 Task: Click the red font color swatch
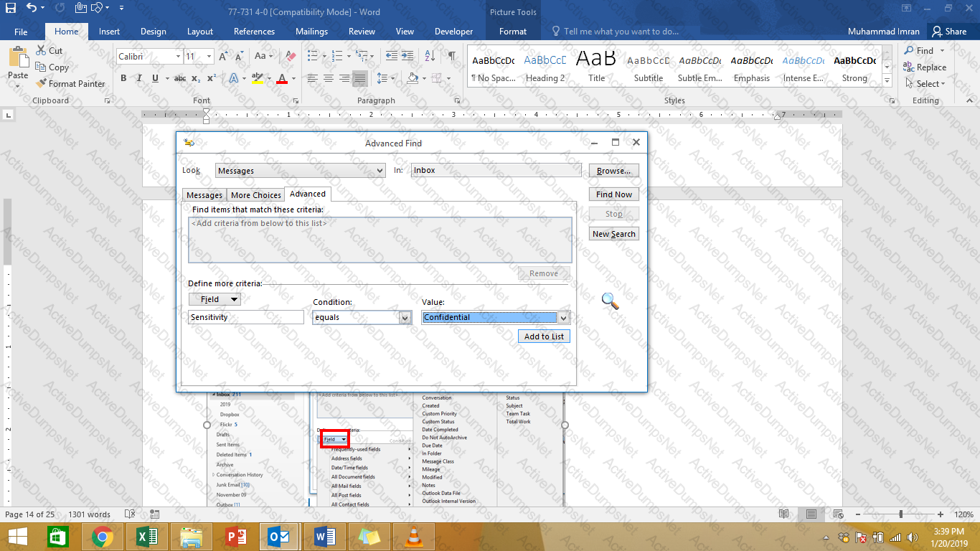click(x=282, y=78)
